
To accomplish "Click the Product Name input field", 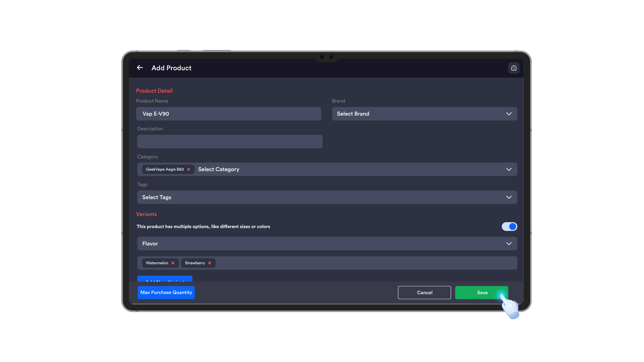I will [228, 114].
